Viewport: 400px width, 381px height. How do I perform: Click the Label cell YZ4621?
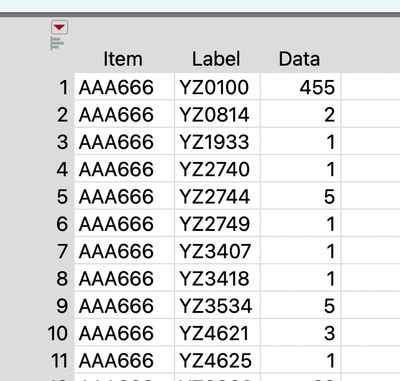coord(217,333)
